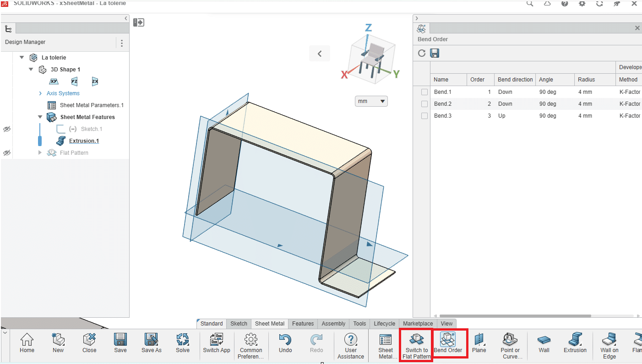Click the Bend Order panel horizontal scrollbar

515,316
